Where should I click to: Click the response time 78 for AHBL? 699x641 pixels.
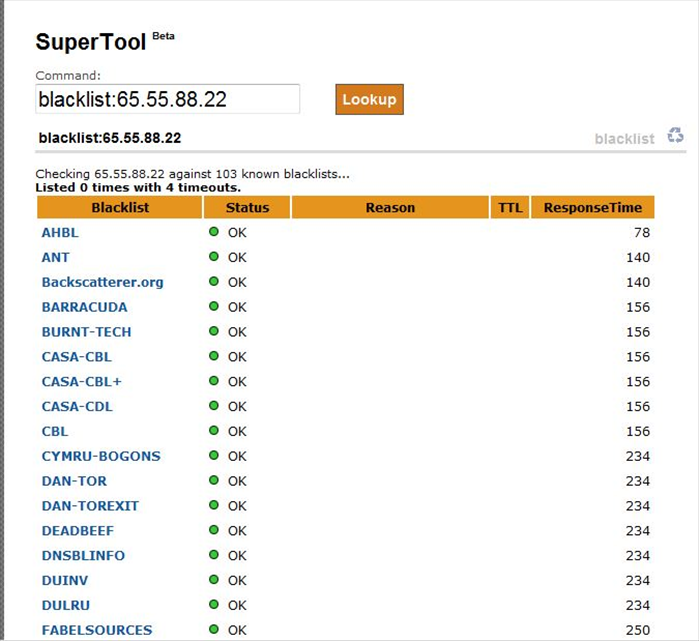[x=642, y=233]
